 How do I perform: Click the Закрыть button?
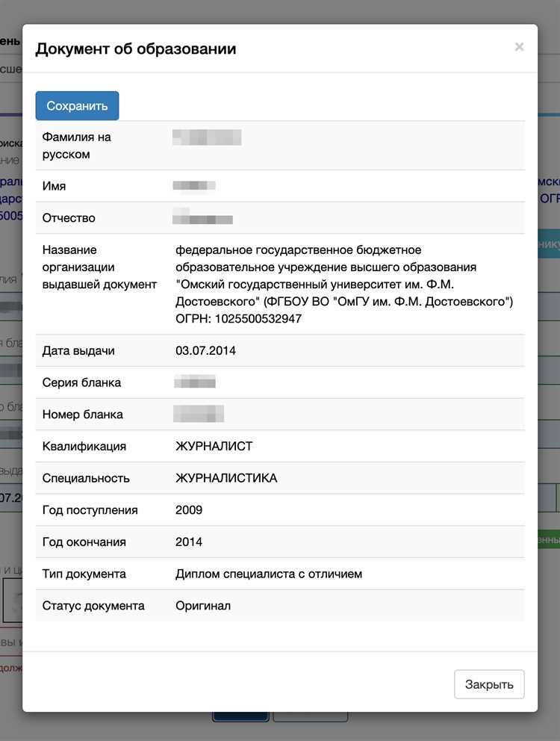click(x=489, y=684)
